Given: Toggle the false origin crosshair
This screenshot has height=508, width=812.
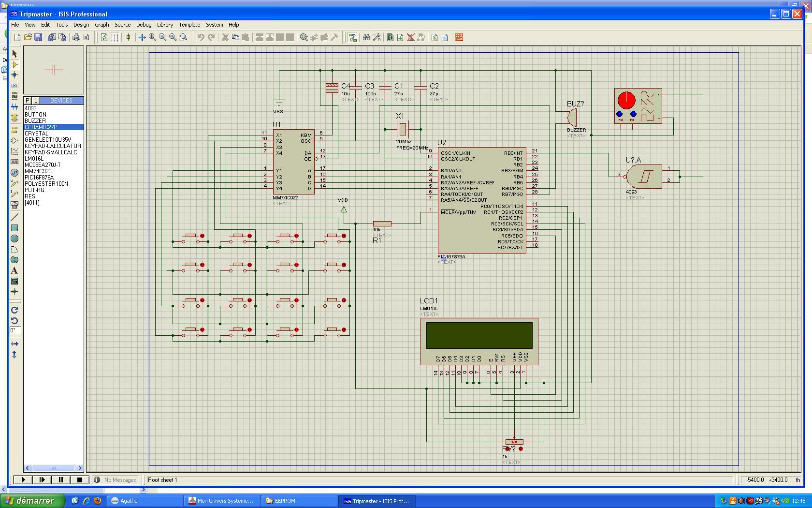Looking at the screenshot, I should (x=128, y=37).
